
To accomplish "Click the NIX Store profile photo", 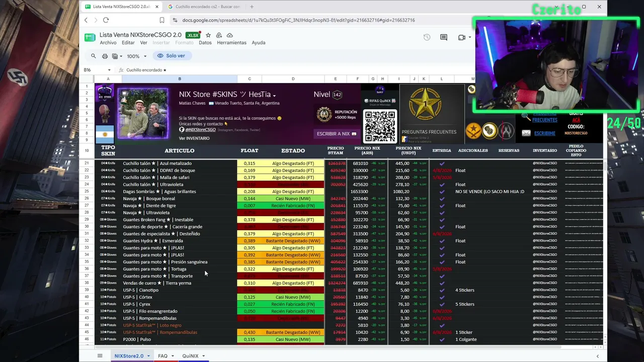I will click(143, 113).
